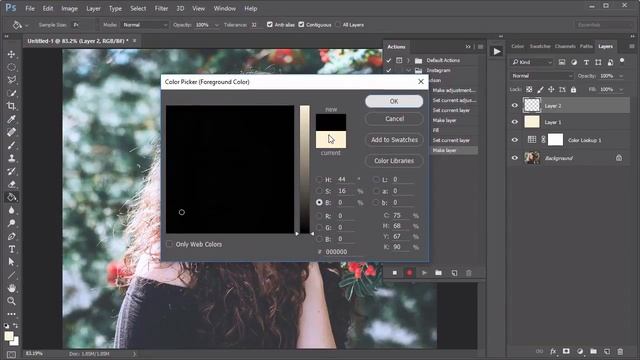Select the Horizontal Type tool

11,249
